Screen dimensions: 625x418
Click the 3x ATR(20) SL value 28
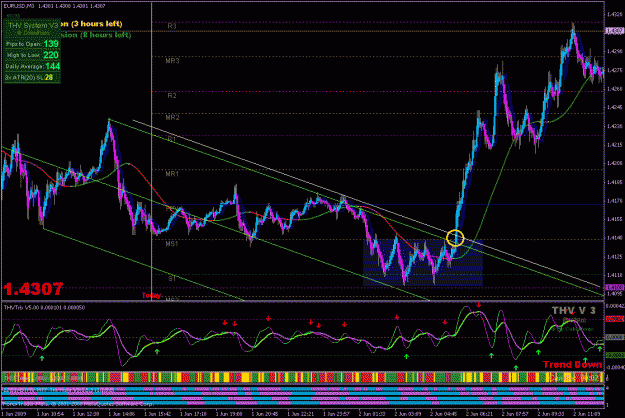click(49, 77)
